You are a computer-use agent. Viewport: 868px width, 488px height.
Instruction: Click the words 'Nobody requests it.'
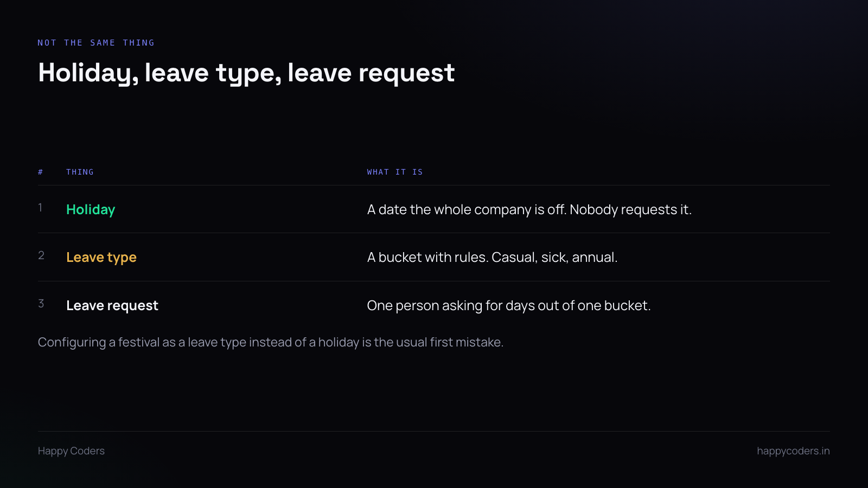pyautogui.click(x=631, y=210)
